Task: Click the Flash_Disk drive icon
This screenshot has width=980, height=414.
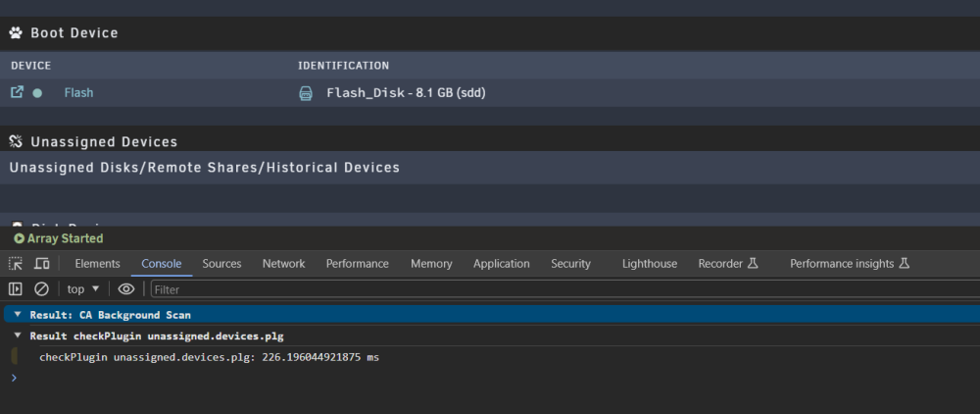Action: point(306,94)
